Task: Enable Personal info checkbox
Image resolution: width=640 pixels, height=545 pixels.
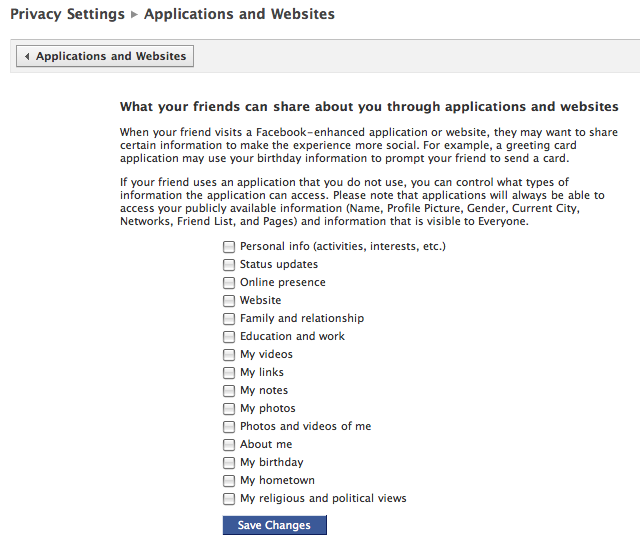Action: click(x=229, y=247)
